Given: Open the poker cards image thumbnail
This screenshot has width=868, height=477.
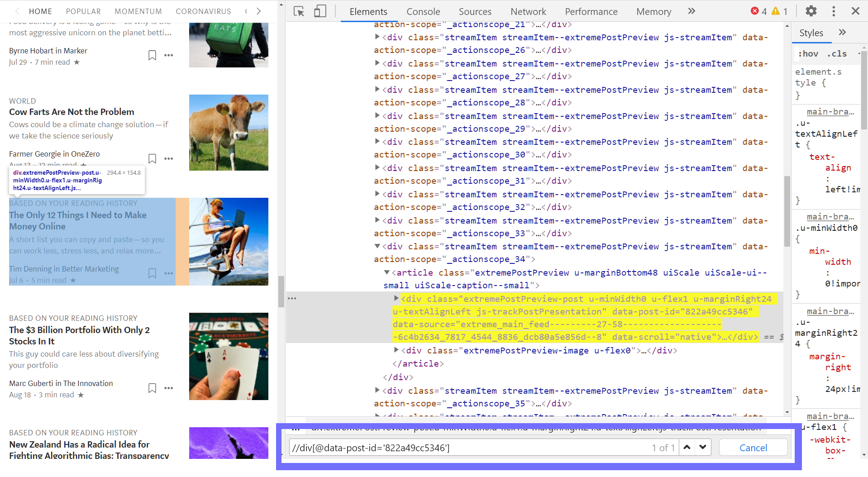Looking at the screenshot, I should point(229,356).
